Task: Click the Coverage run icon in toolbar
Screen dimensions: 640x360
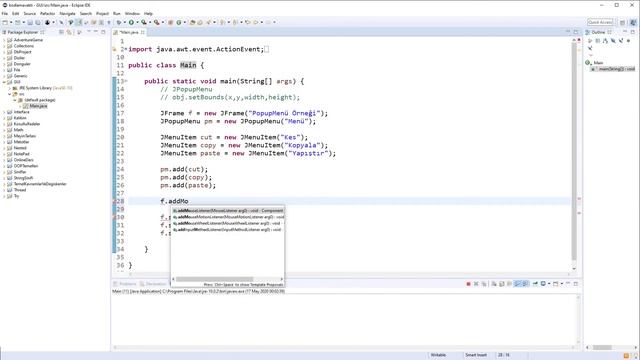Action: coord(144,22)
